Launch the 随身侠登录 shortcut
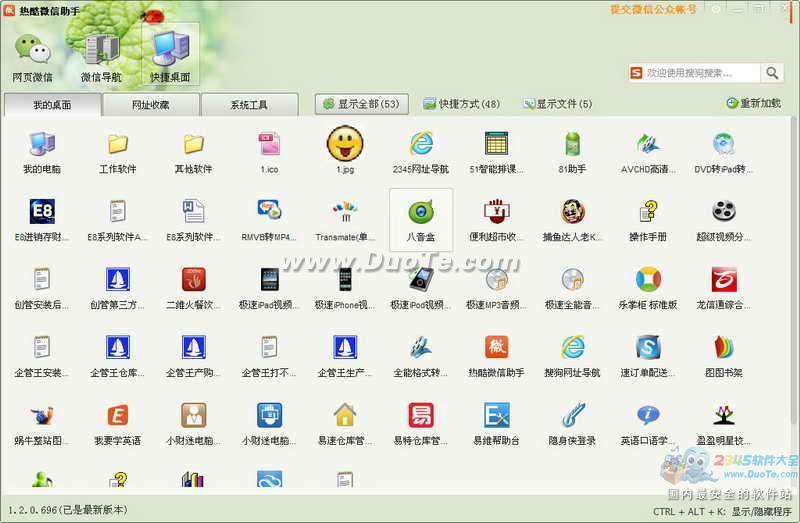This screenshot has width=800, height=523. 572,424
